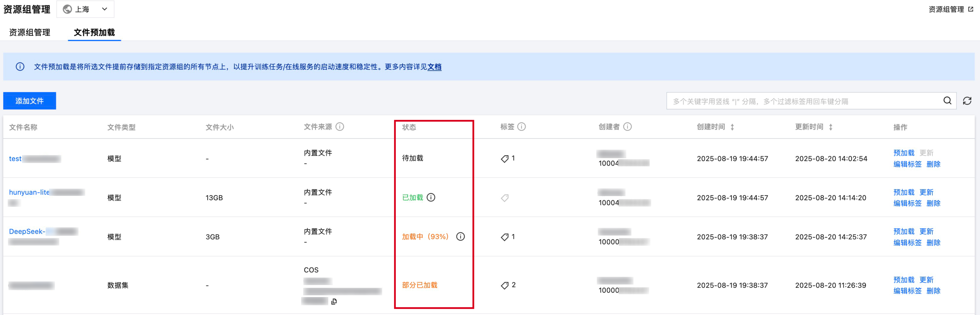Click info icon next to 创建者 header
This screenshot has width=980, height=315.
(628, 127)
